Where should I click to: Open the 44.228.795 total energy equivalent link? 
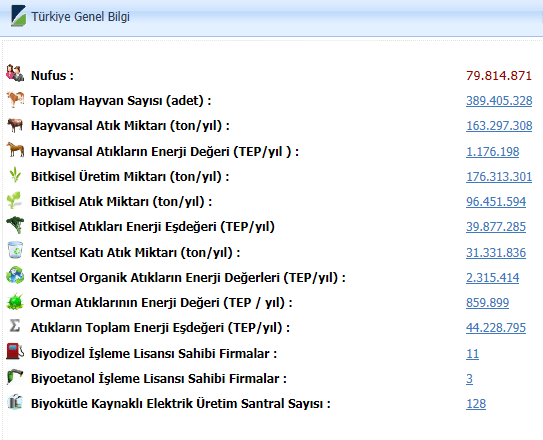point(496,327)
